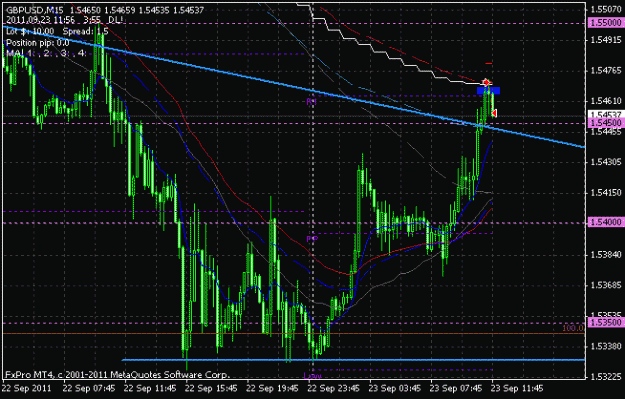
Task: Click the 1.53840 price axis label
Action: point(606,254)
